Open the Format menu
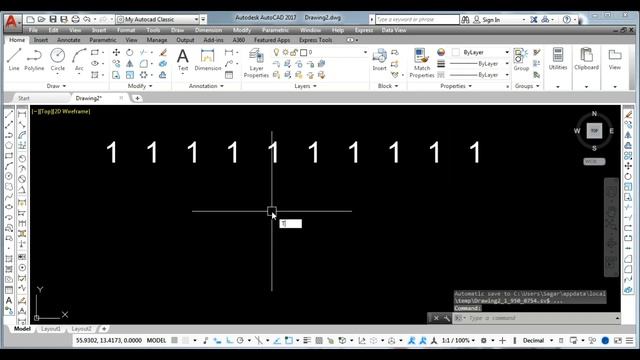640x360 pixels. coord(126,30)
